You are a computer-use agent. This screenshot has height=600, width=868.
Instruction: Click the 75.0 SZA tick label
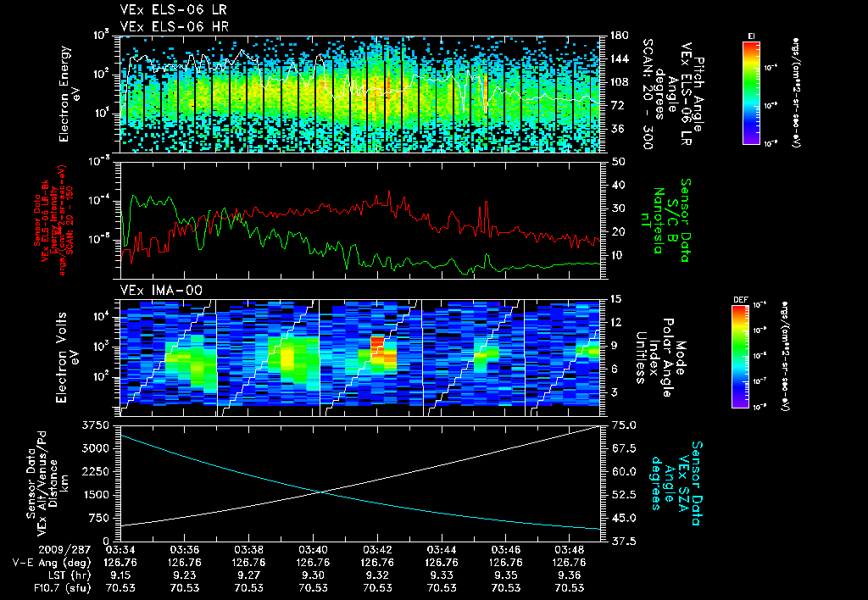(x=623, y=425)
